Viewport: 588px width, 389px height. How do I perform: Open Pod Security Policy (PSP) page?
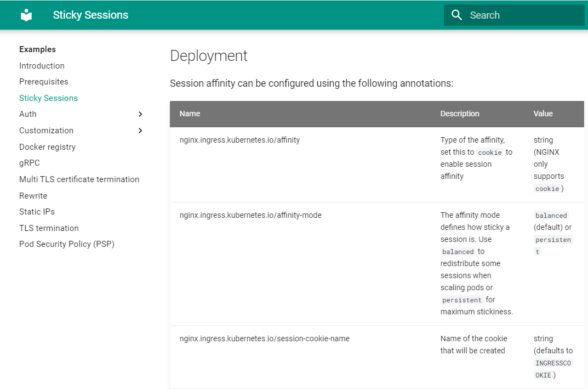tap(67, 244)
